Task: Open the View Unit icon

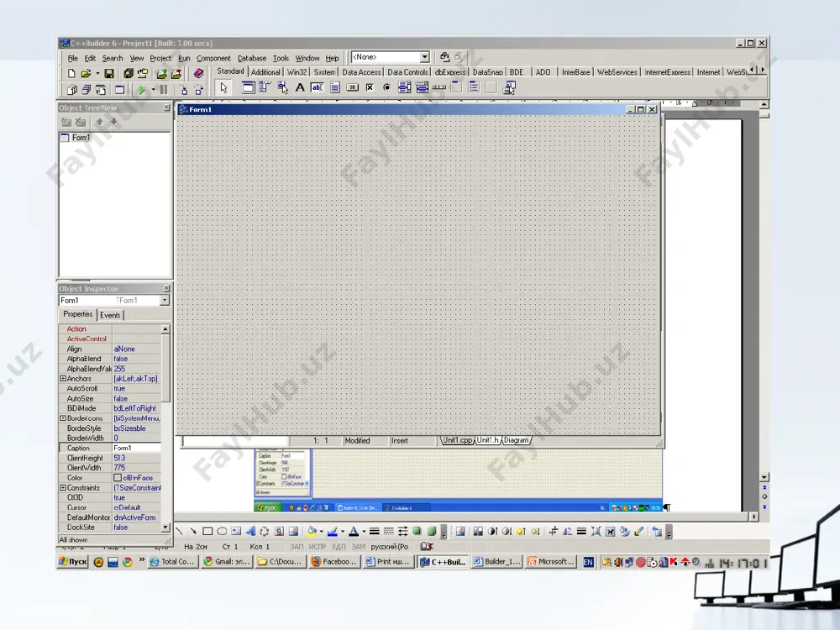Action: tap(71, 90)
